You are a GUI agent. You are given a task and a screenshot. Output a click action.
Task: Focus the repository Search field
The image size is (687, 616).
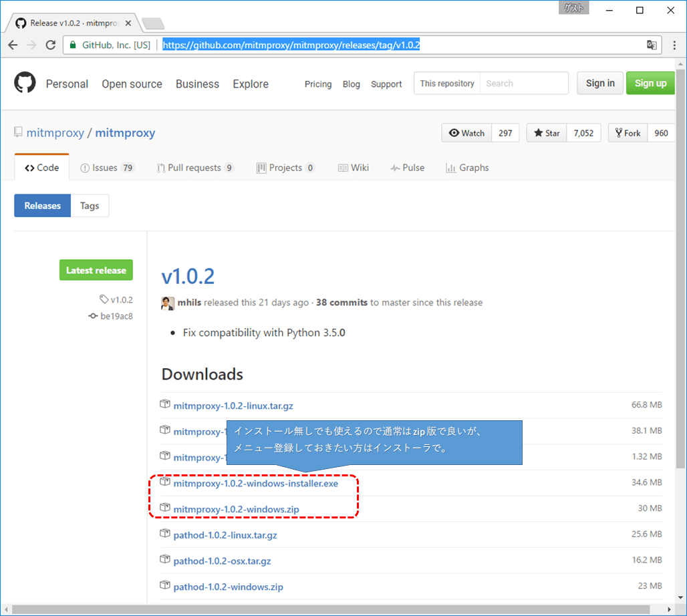524,84
